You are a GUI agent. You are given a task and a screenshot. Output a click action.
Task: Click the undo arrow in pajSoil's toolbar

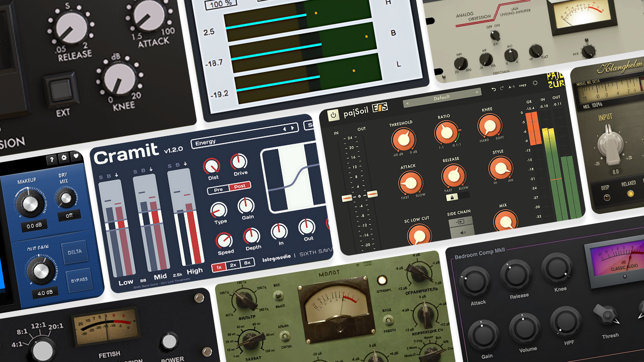pos(493,89)
